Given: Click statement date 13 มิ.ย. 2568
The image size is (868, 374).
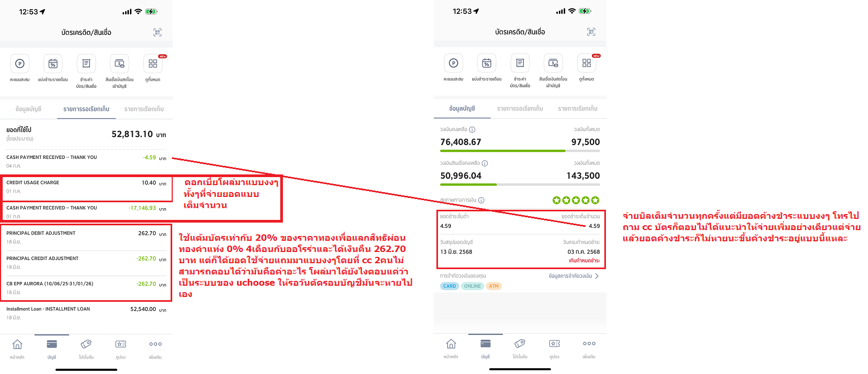Looking at the screenshot, I should (456, 251).
